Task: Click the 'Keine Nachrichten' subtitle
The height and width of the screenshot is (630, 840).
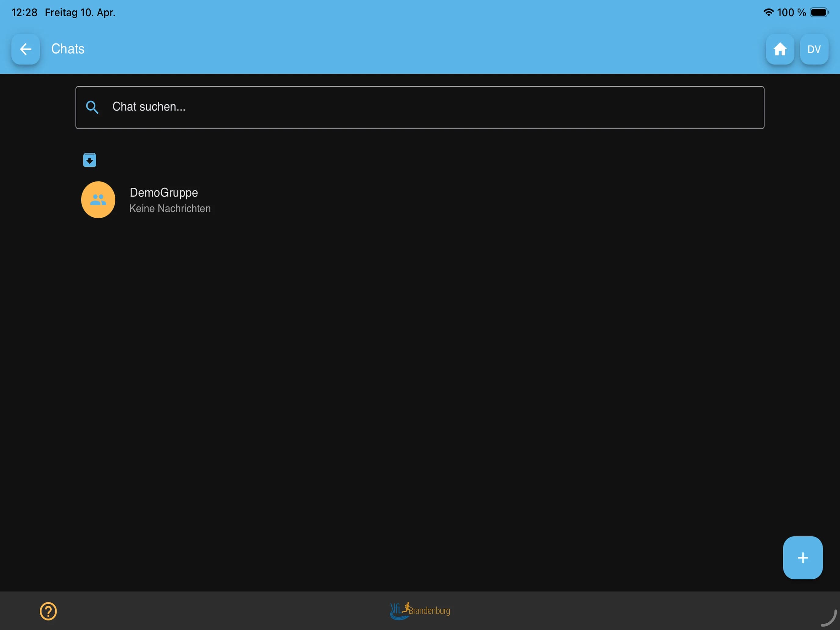Action: (170, 208)
